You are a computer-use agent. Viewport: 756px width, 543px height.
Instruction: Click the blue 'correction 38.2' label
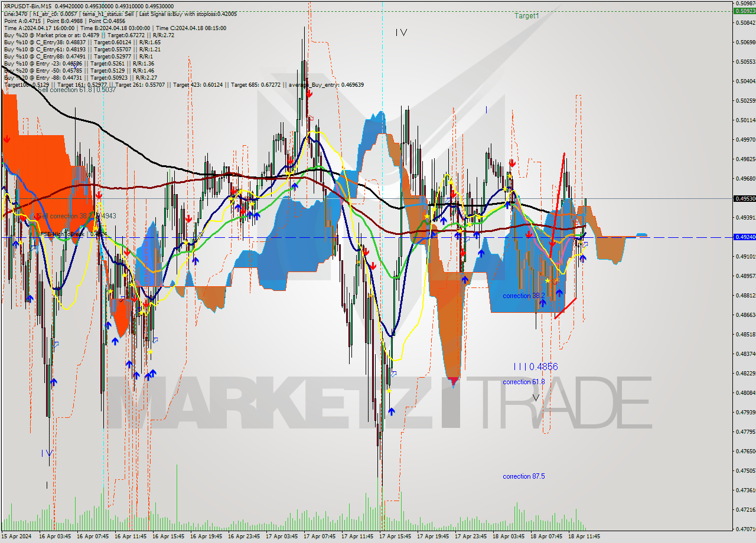524,296
